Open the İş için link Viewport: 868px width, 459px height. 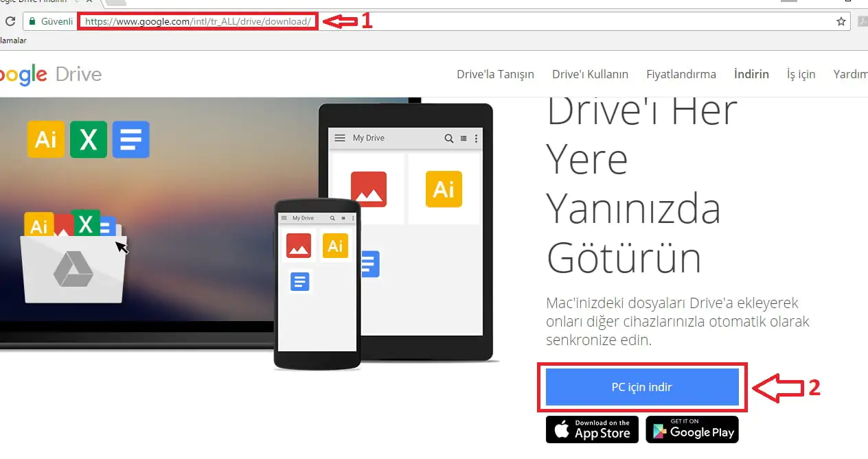pos(800,74)
